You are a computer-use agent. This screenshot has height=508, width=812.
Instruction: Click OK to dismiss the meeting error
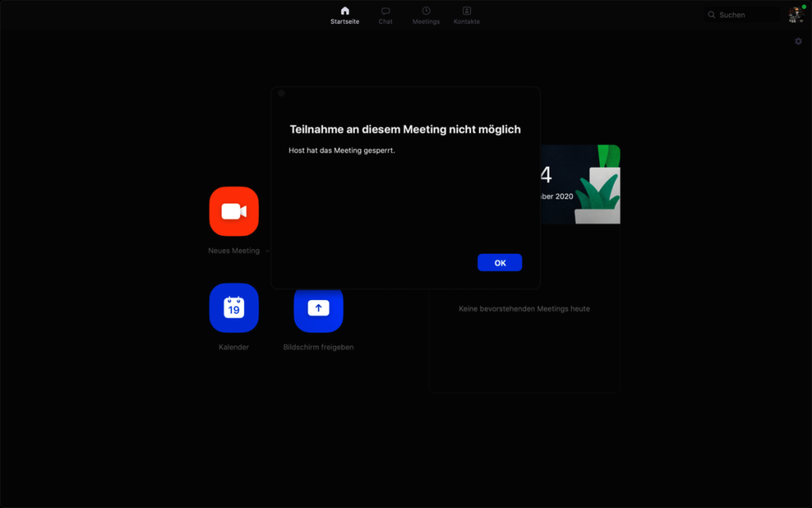click(x=500, y=263)
